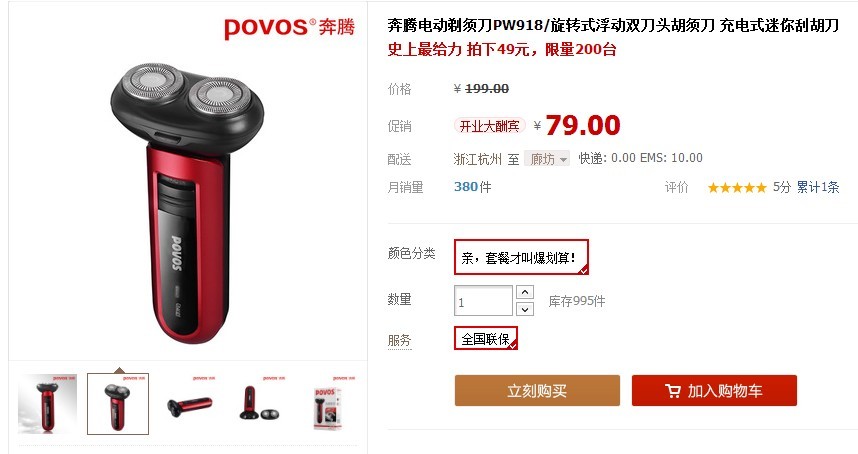Focus the quantity input field
Image resolution: width=858 pixels, height=454 pixels.
click(483, 301)
